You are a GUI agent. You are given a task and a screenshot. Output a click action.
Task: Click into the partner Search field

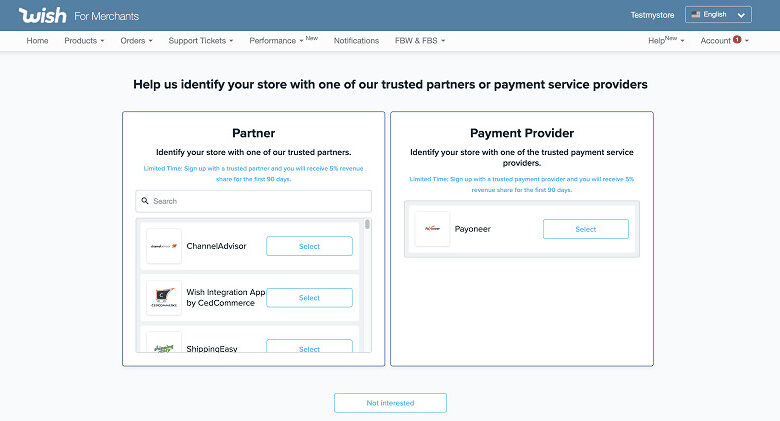[x=253, y=201]
